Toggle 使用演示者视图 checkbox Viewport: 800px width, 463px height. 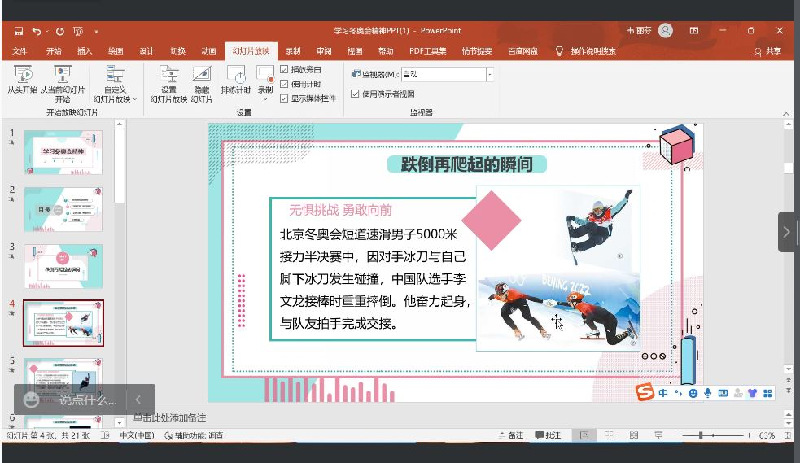point(355,93)
